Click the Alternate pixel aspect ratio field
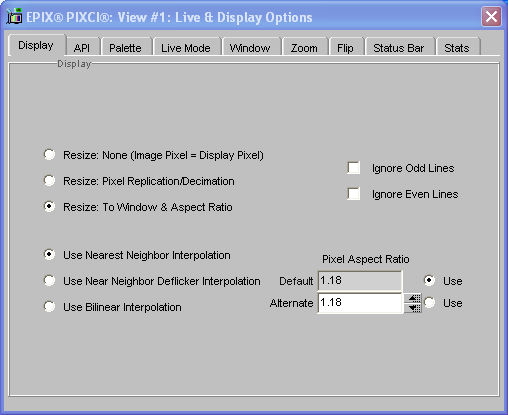This screenshot has width=508, height=415. (360, 303)
